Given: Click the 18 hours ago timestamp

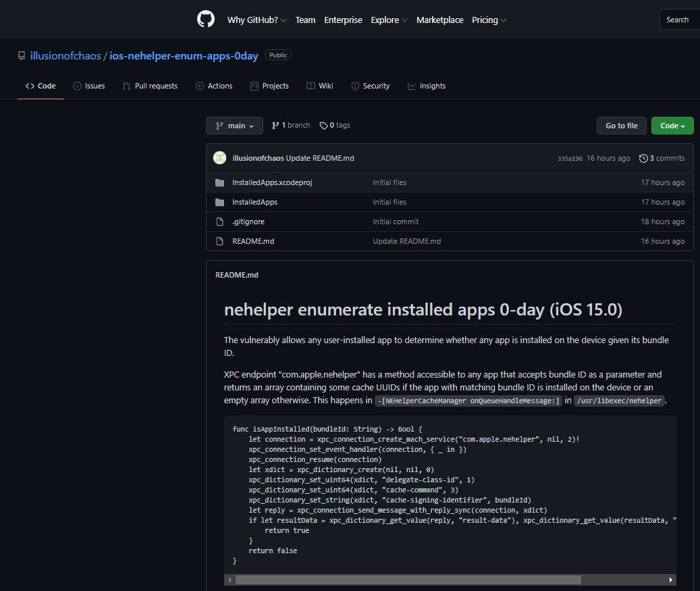Looking at the screenshot, I should 662,222.
